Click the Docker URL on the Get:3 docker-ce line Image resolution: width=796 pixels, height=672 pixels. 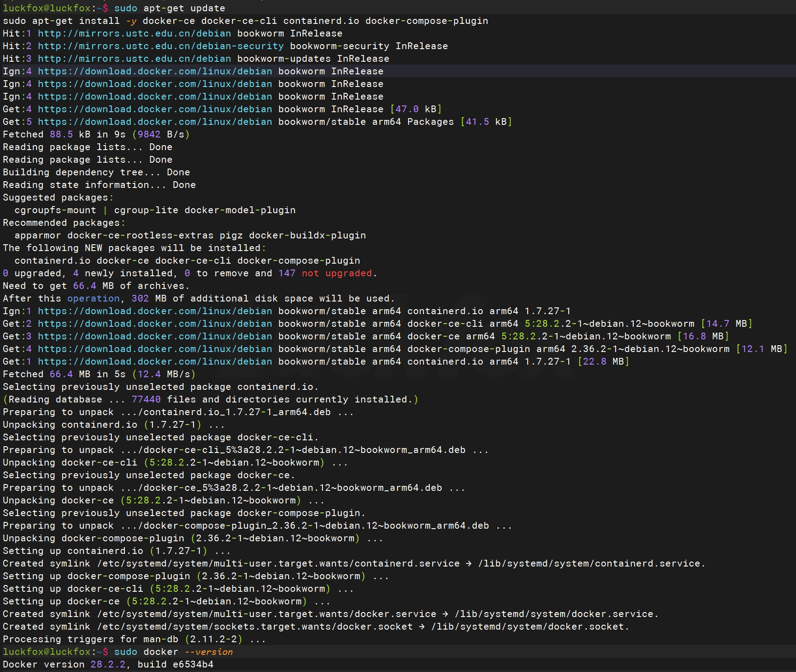tap(155, 336)
